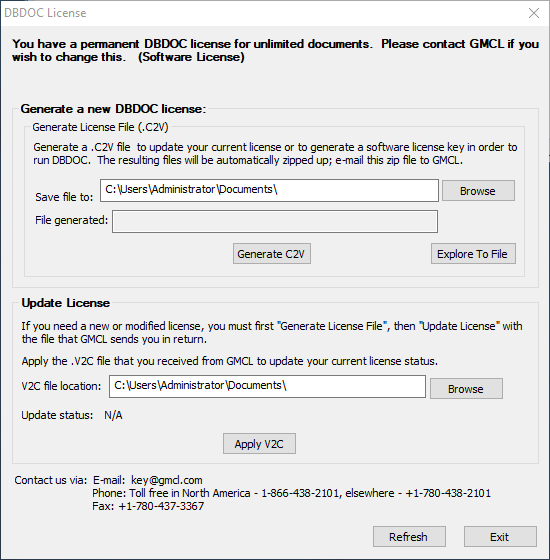Click the empty File generated field
This screenshot has width=550, height=560.
[275, 221]
